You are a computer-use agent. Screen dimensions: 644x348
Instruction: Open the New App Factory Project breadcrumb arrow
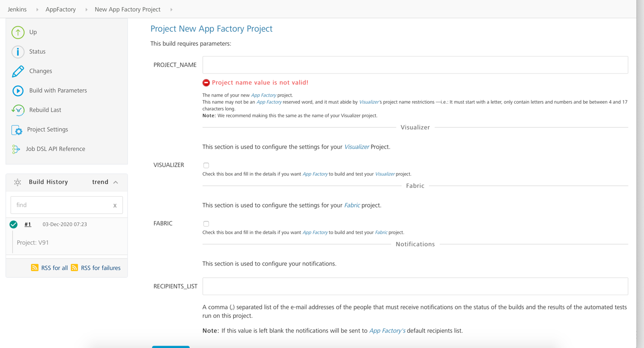[x=171, y=9]
